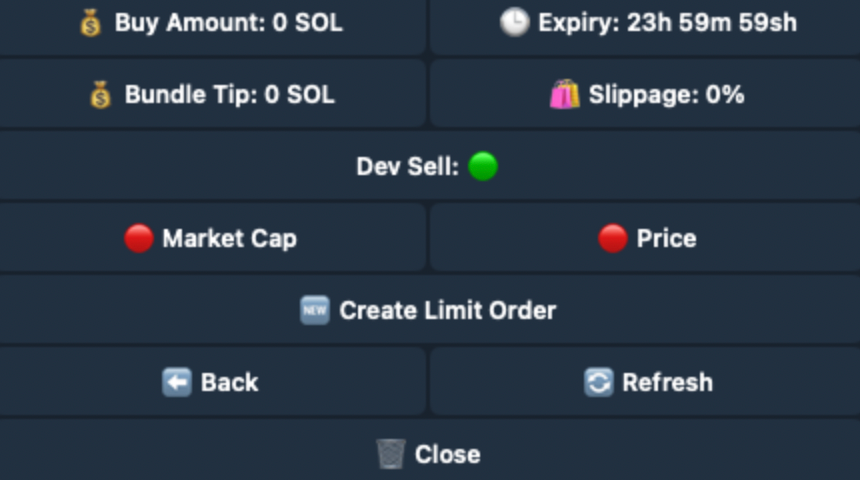
Task: Click the circular arrows Refresh icon
Action: [x=599, y=382]
